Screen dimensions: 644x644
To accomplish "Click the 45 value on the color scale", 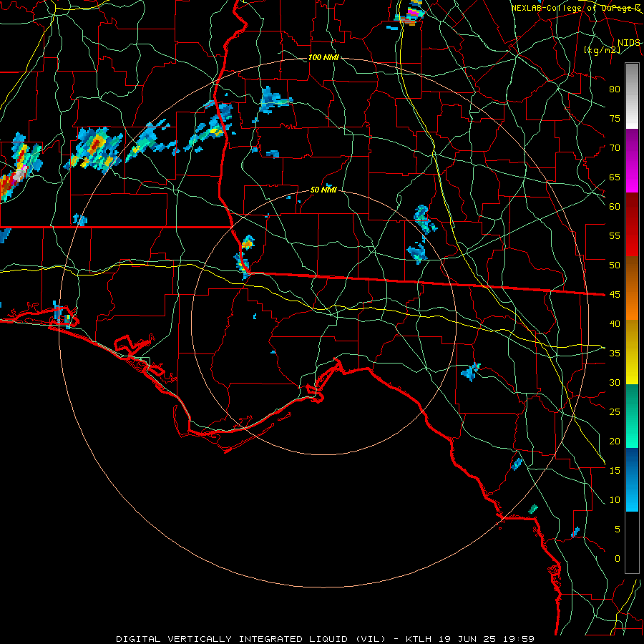I will (615, 295).
